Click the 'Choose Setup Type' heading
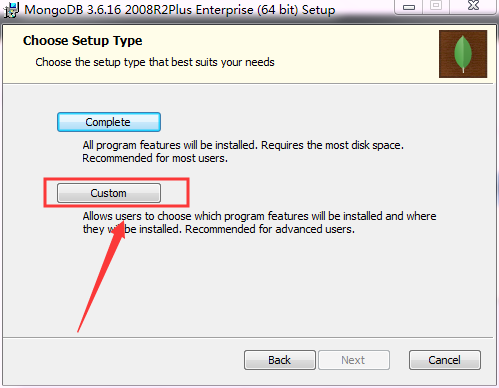Image resolution: width=499 pixels, height=388 pixels. click(83, 41)
